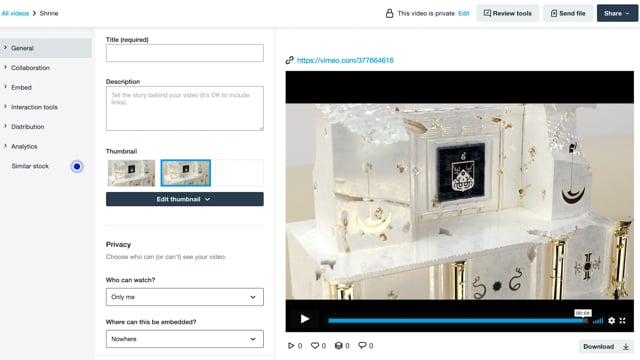Open the Edit thumbnail dropdown button
The height and width of the screenshot is (360, 640).
click(x=184, y=199)
